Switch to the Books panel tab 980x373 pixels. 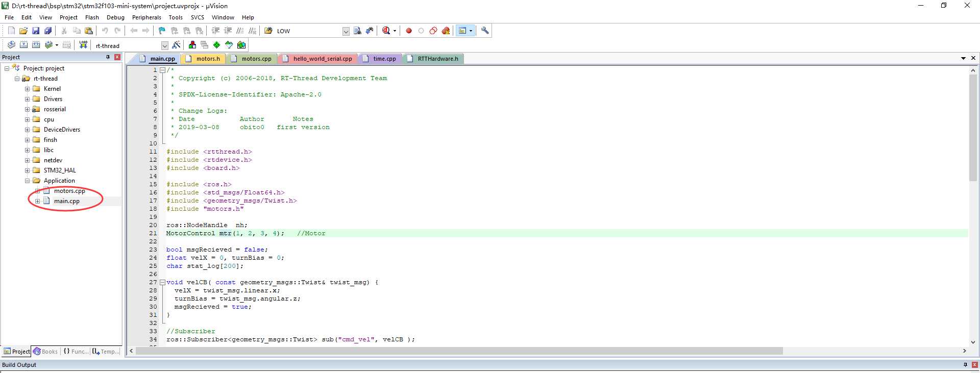45,352
